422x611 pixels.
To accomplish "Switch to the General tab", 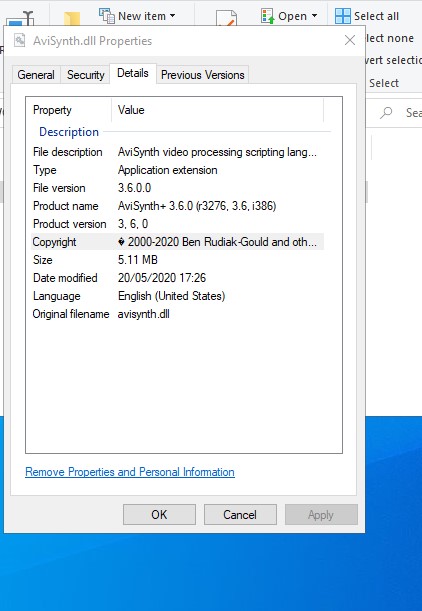I will click(x=36, y=74).
